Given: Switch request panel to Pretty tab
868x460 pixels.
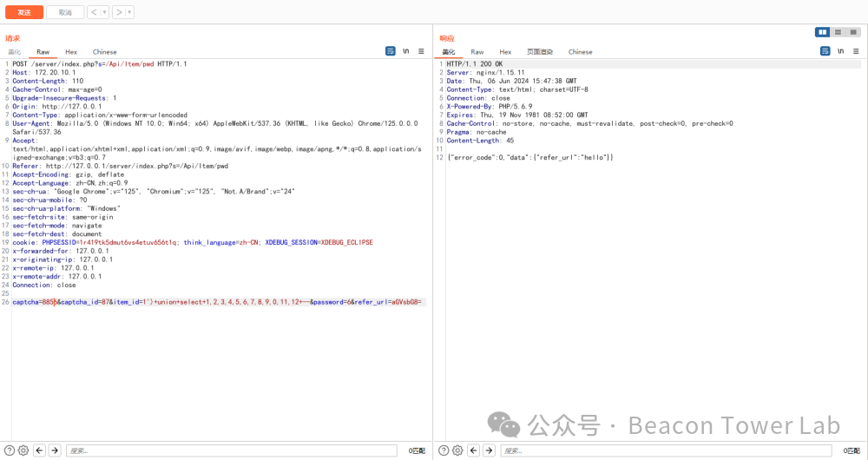Looking at the screenshot, I should [x=15, y=52].
